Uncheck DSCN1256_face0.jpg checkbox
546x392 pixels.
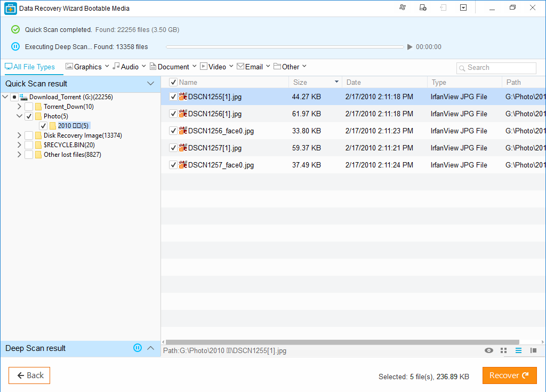click(x=173, y=131)
